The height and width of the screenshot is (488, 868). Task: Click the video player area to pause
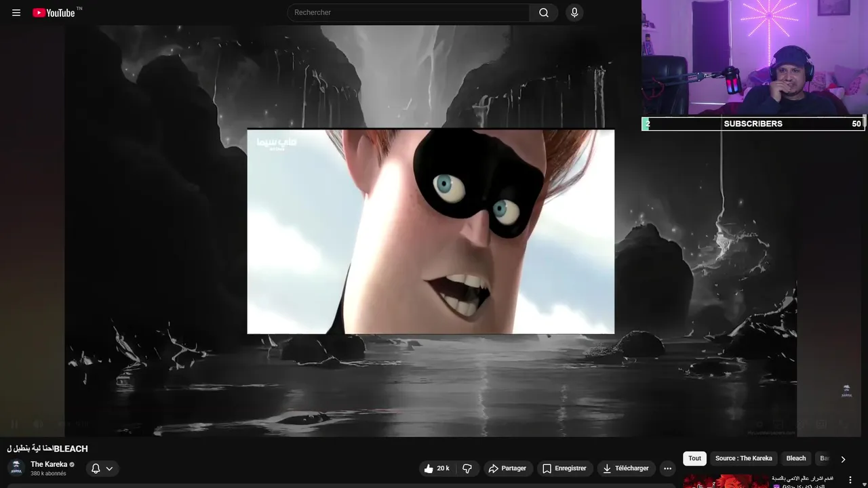coord(431,230)
